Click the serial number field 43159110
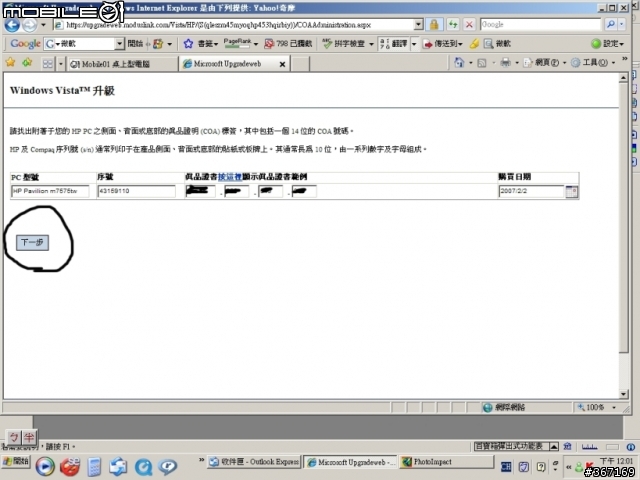Image resolution: width=640 pixels, height=480 pixels. click(136, 191)
